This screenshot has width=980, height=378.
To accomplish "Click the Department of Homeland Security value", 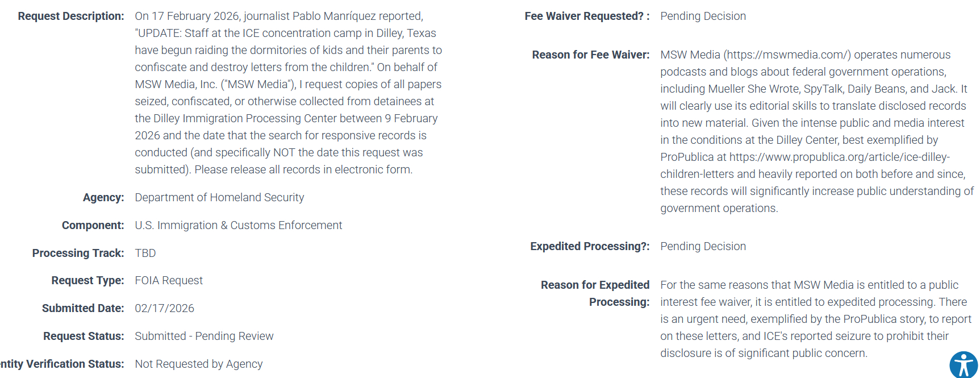I will click(219, 198).
